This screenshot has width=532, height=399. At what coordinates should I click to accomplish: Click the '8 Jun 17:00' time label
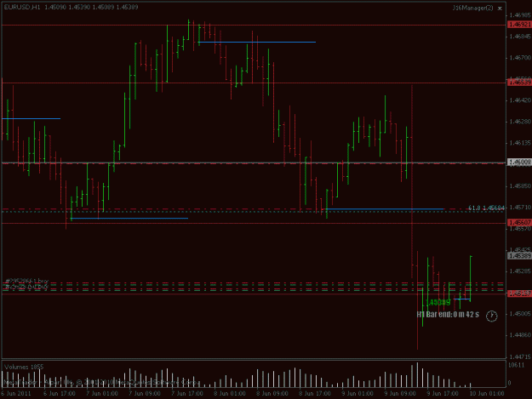[315, 394]
